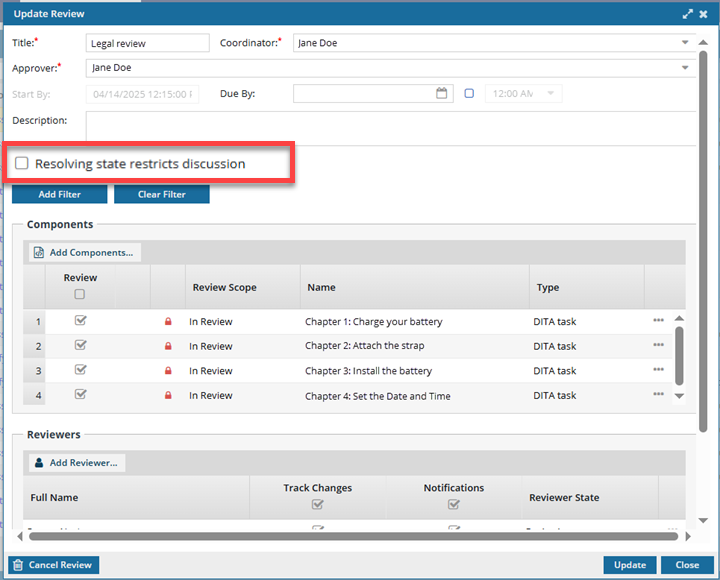This screenshot has height=580, width=720.
Task: Click Add Components button
Action: pyautogui.click(x=84, y=253)
